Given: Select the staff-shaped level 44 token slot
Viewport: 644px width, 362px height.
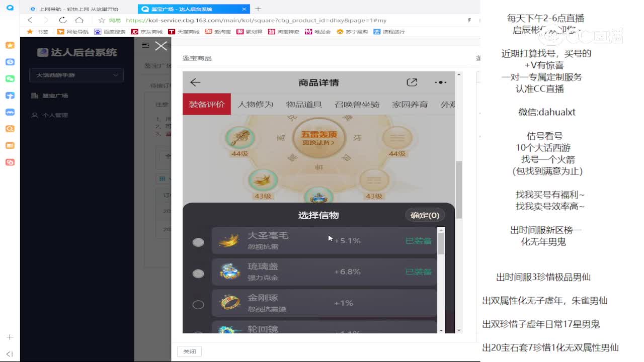Looking at the screenshot, I should 240,137.
